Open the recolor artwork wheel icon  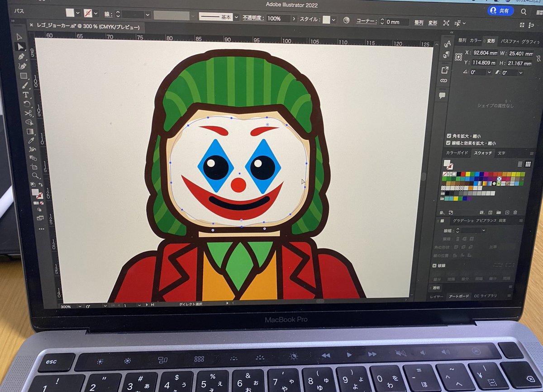(x=347, y=20)
